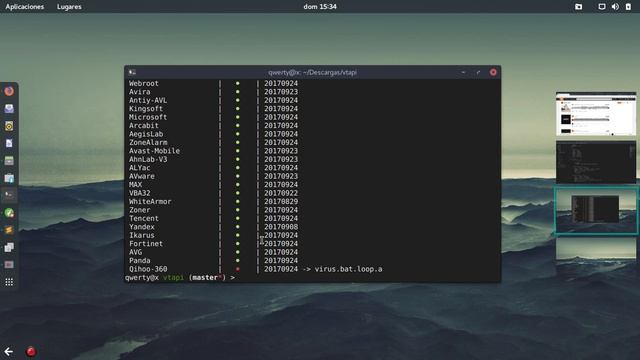Click the 'Avast-Mobile' text
Screen dimensions: 640x360
click(x=154, y=151)
